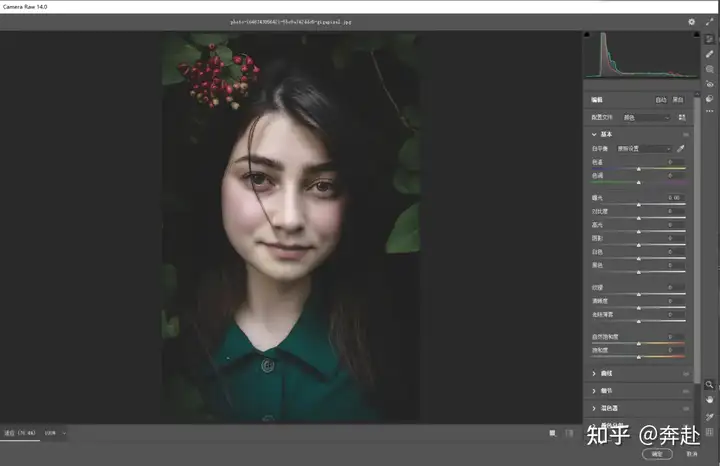Click the 清晰度 clarity slider handle

pos(639,308)
